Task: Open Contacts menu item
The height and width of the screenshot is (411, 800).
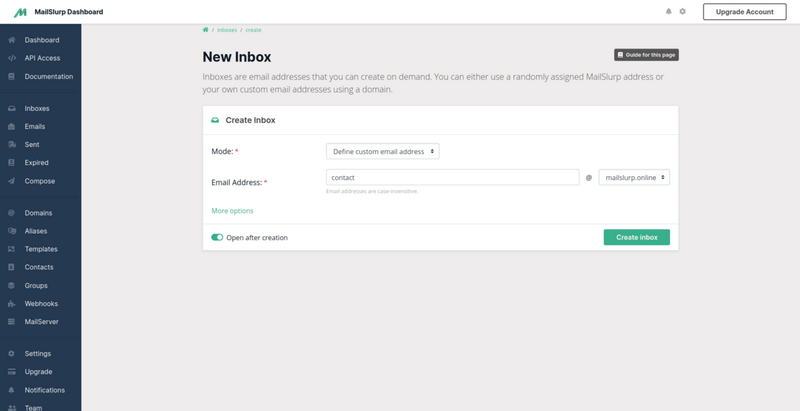Action: click(39, 267)
